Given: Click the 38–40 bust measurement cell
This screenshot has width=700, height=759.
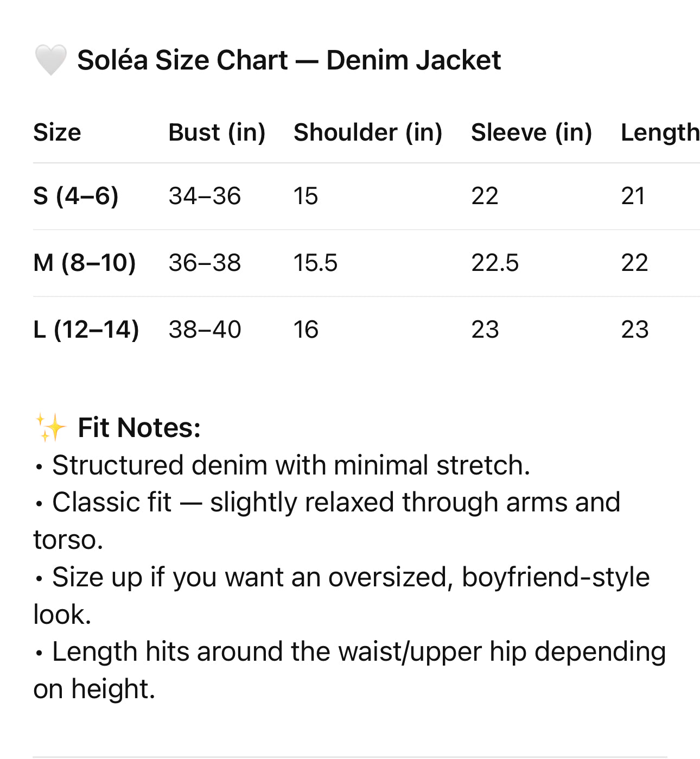Looking at the screenshot, I should coord(205,330).
